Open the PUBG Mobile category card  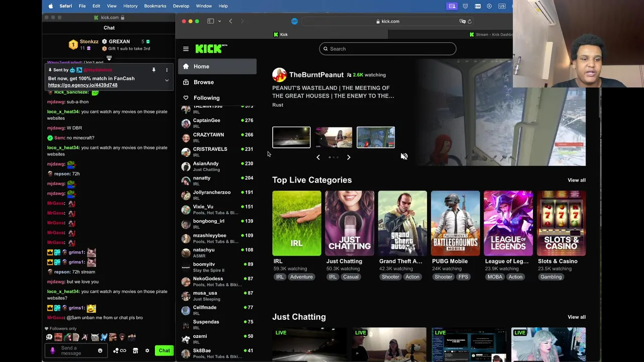coord(455,223)
